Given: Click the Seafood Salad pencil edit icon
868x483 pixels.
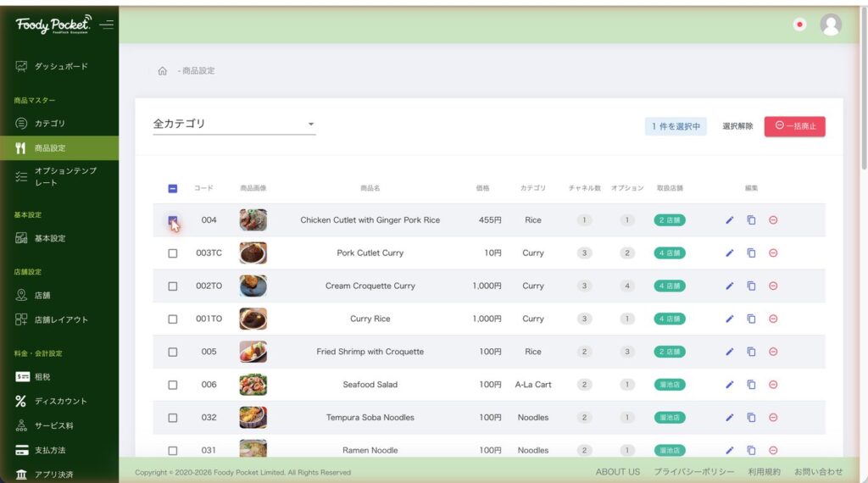Looking at the screenshot, I should pos(730,385).
